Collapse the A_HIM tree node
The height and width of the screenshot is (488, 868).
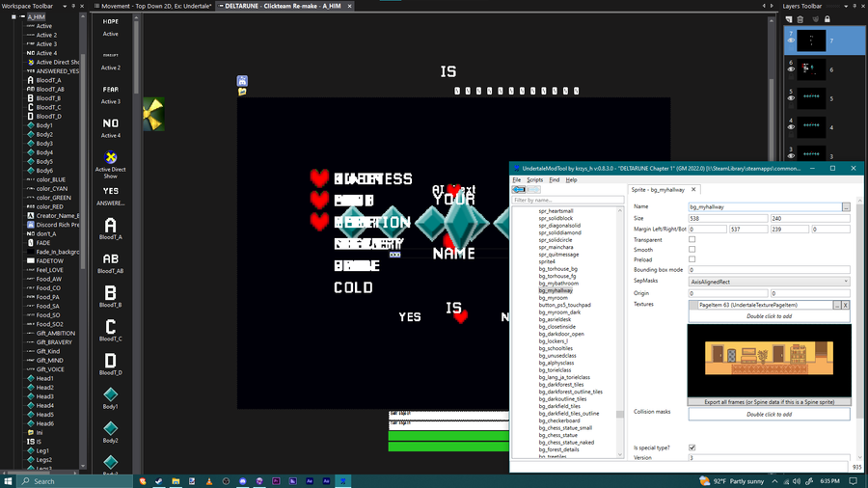[14, 16]
